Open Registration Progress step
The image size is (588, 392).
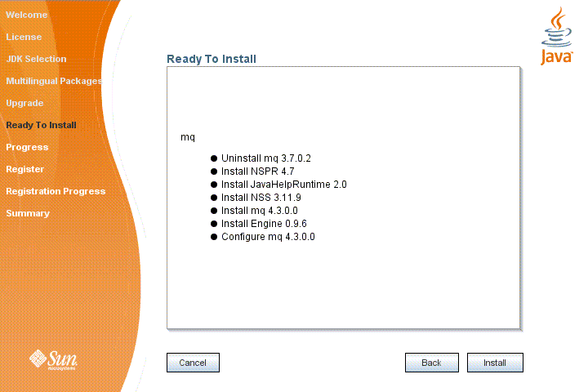(x=56, y=191)
